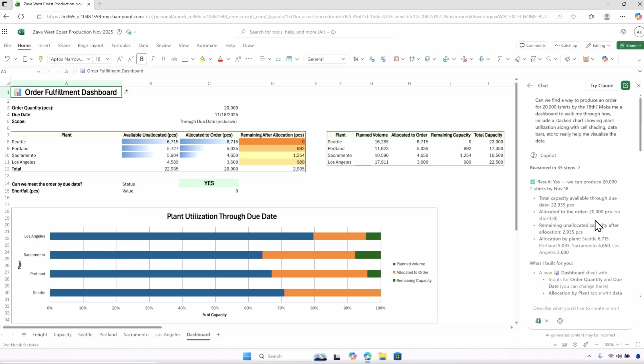Click the AutoSum sigma icon
This screenshot has height=364, width=644.
coord(500,59)
